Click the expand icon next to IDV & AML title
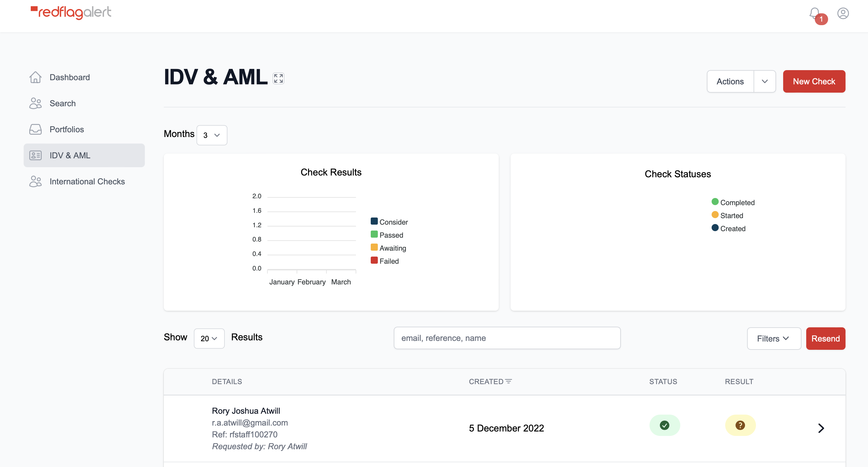 pos(278,78)
